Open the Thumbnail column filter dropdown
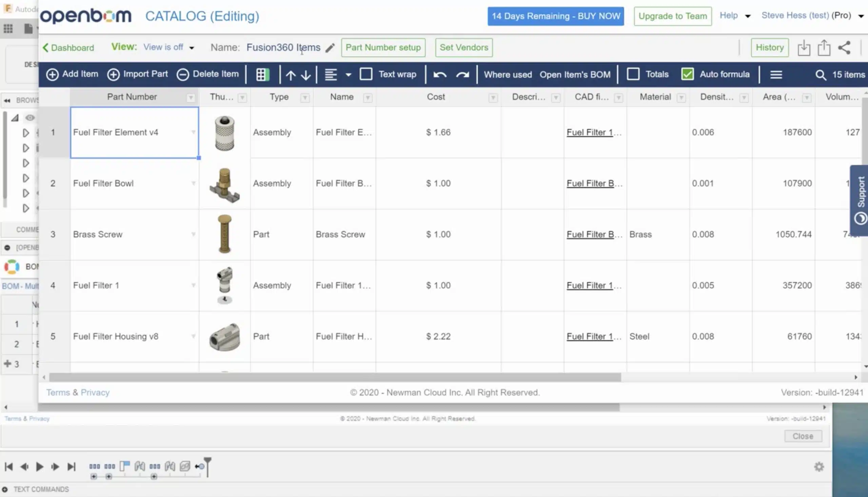The image size is (868, 497). 242,98
